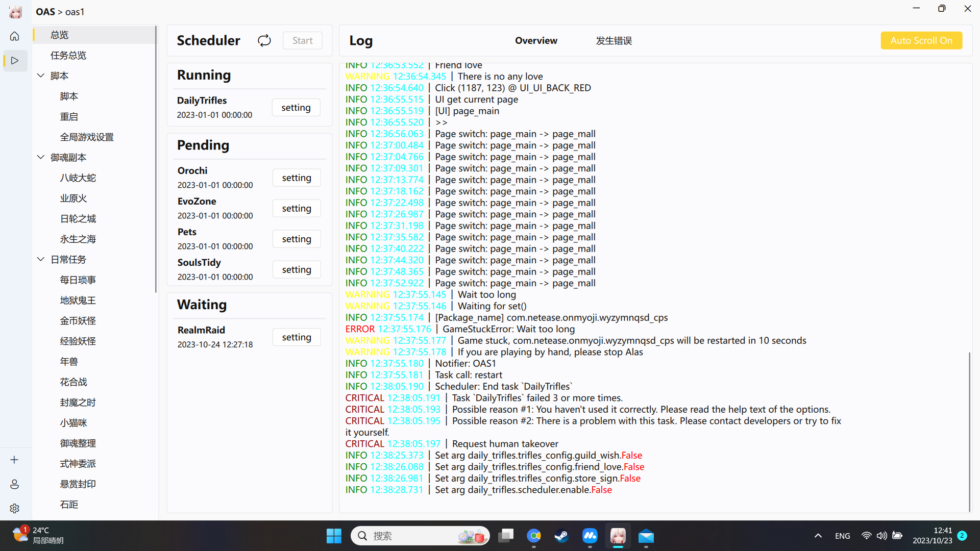Open the 发生错误 tab

(614, 40)
